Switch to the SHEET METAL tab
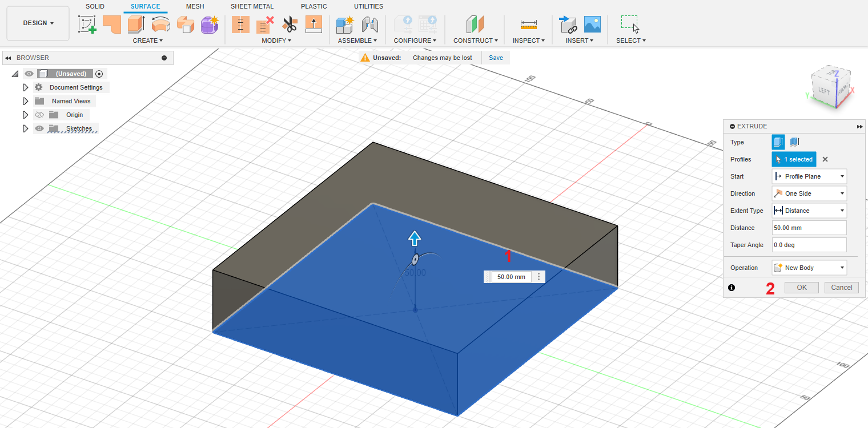Screen dimensions: 868x428 (252, 6)
